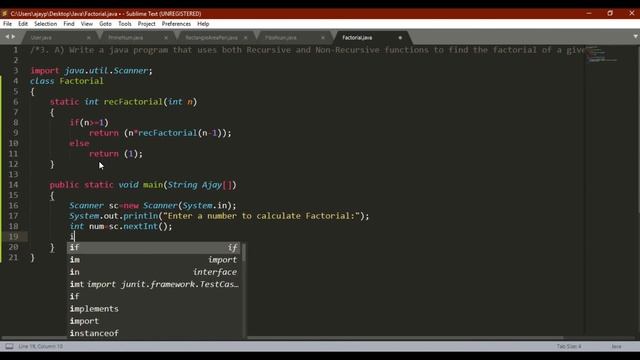
Task: Click the unsaved dot on Factorial.java tab
Action: [x=400, y=38]
